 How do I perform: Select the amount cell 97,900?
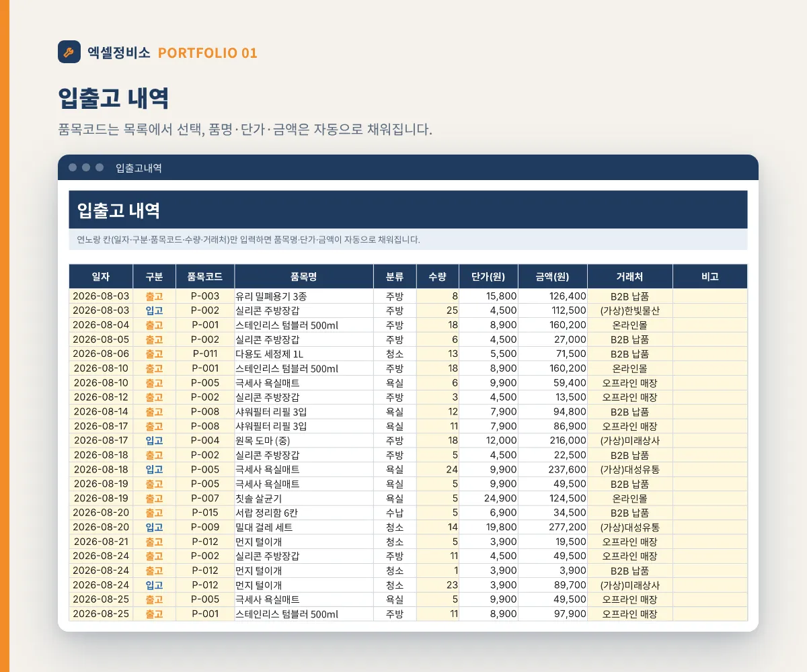(553, 614)
